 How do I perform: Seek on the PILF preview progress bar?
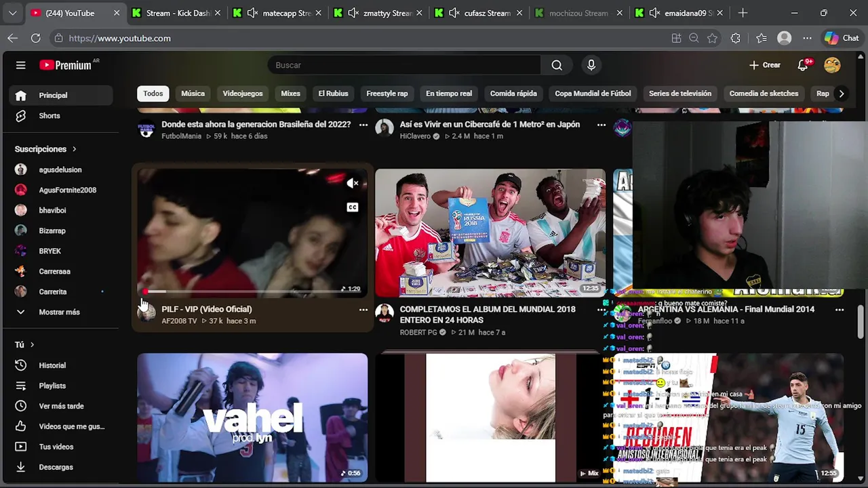tap(252, 292)
